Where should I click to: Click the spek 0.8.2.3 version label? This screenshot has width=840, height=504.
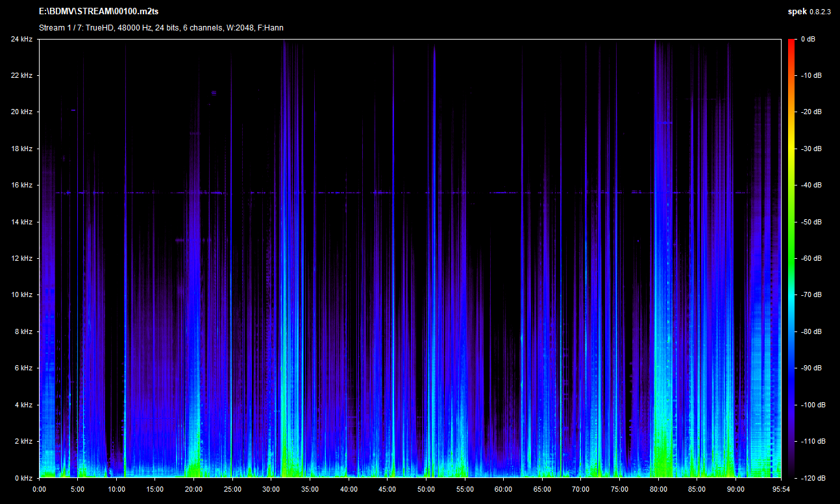point(808,12)
